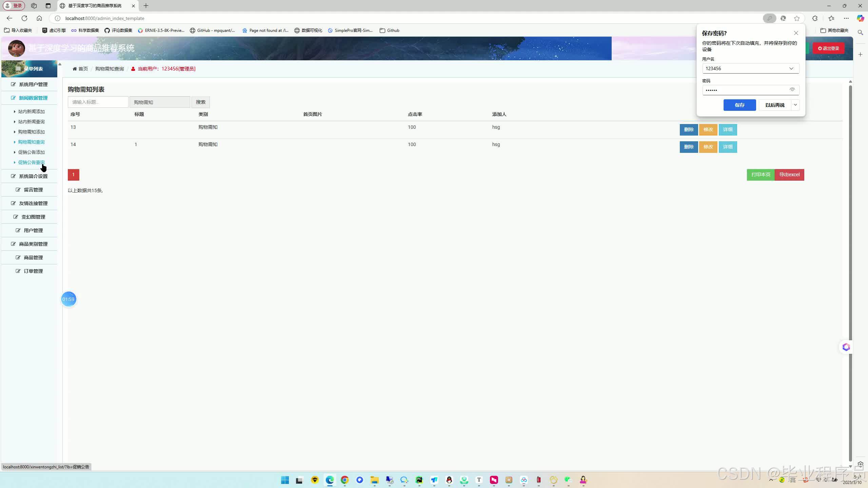This screenshot has width=868, height=488.
Task: Open 促销公告添加 submenu item
Action: click(31, 152)
